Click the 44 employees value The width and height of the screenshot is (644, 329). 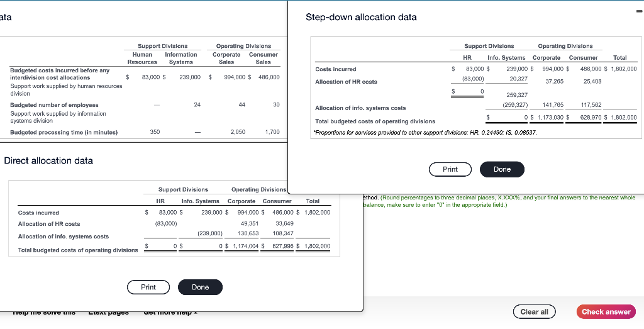pos(242,104)
